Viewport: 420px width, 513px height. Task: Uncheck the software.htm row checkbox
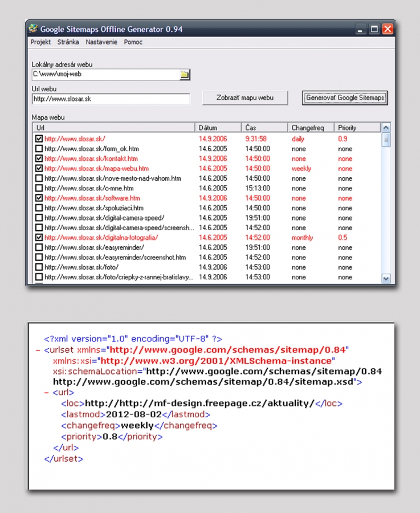point(39,198)
